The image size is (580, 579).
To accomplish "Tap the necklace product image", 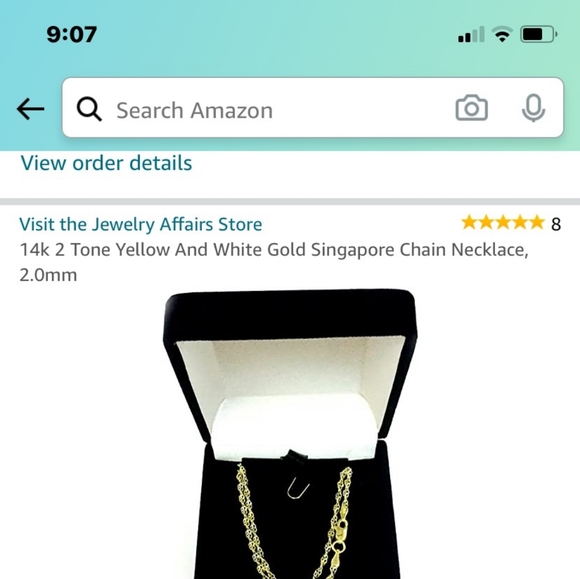I will (x=290, y=434).
